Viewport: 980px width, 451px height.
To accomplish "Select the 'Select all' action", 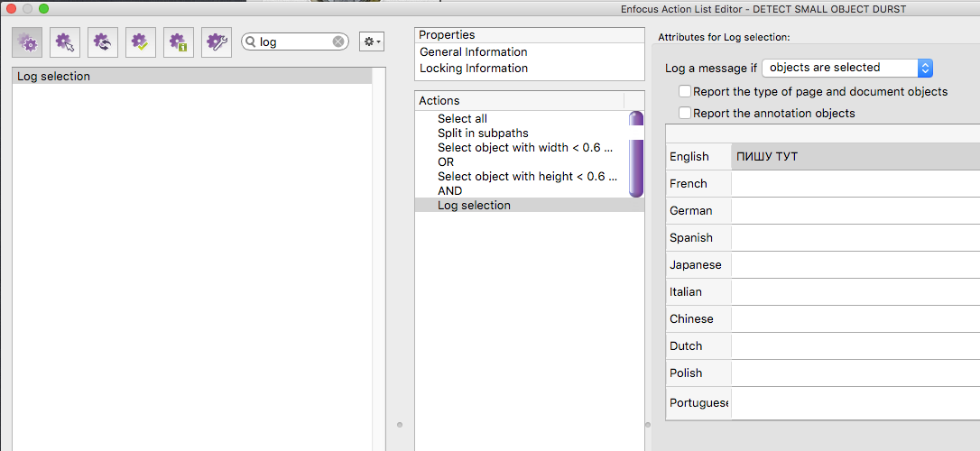I will tap(462, 119).
